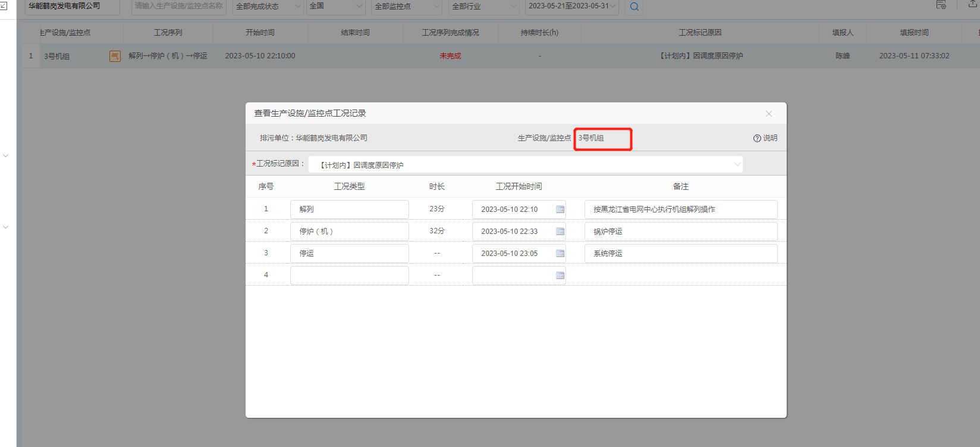This screenshot has width=980, height=447.
Task: Open calendar icon for 2023-05-10 22:10
Action: 560,210
